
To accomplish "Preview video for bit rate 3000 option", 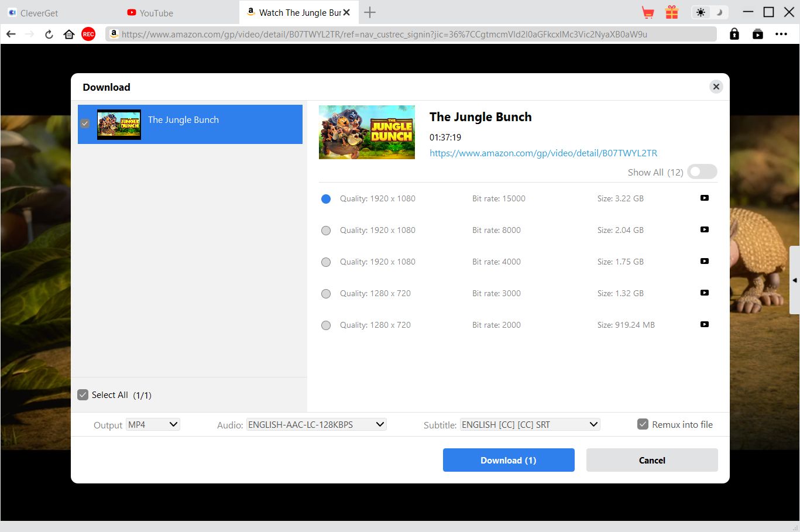I will (x=705, y=293).
